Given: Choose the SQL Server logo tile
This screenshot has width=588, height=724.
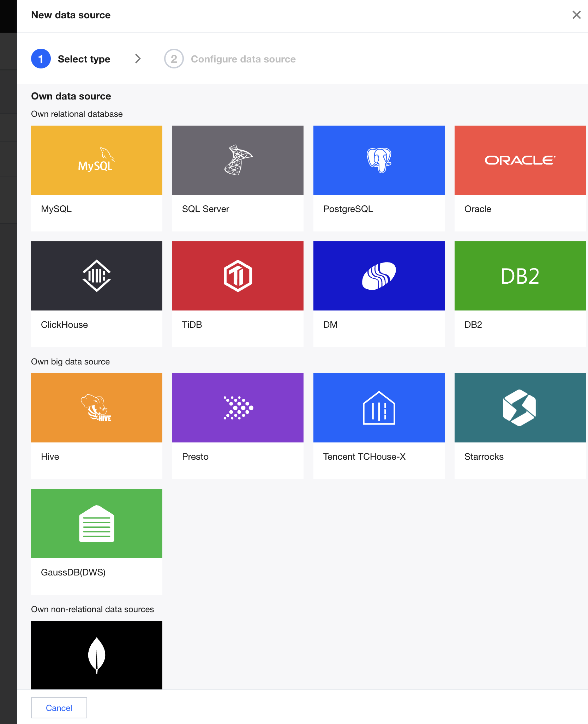Looking at the screenshot, I should coord(238,160).
